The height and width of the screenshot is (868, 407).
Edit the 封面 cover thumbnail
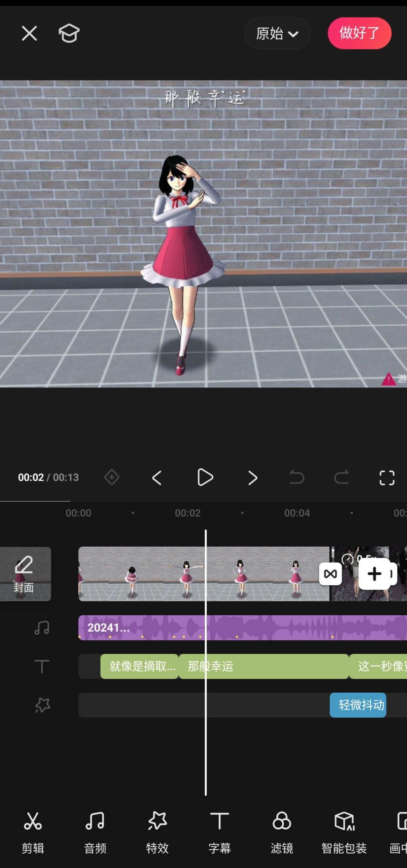(25, 574)
